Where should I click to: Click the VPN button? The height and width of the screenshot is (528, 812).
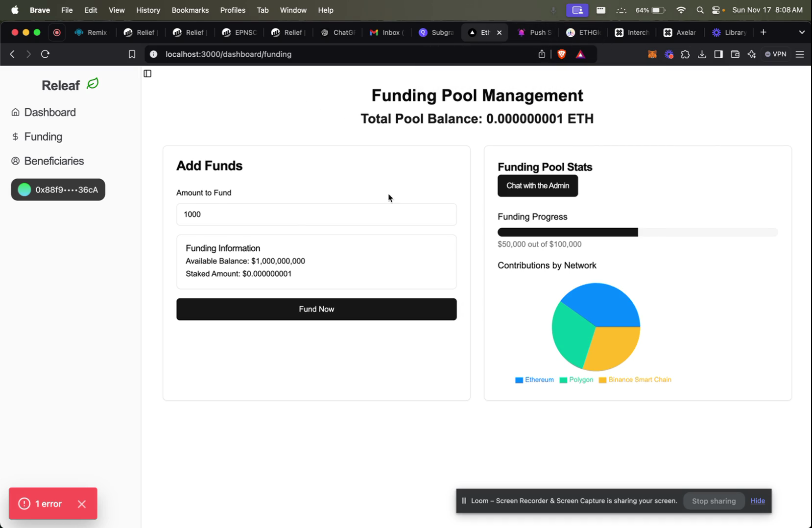[776, 54]
